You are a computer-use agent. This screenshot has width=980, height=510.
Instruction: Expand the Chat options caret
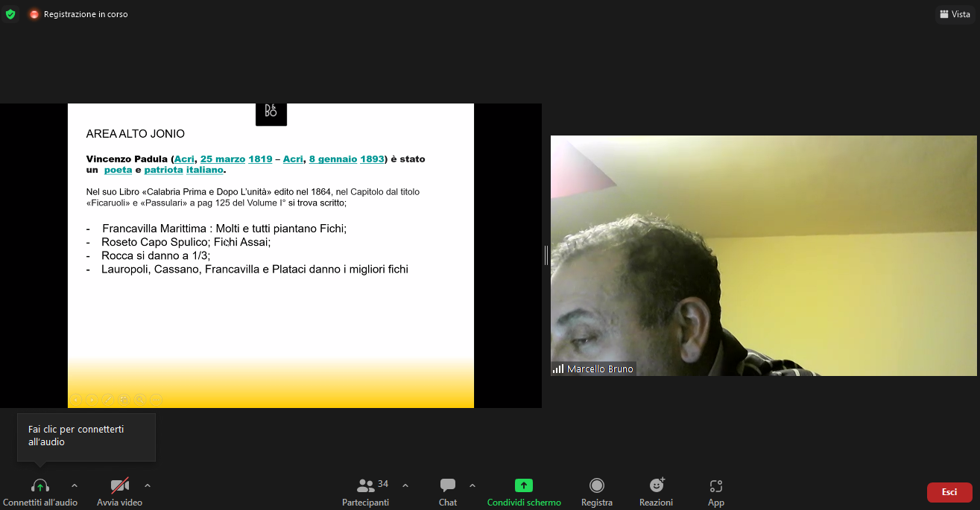(472, 485)
